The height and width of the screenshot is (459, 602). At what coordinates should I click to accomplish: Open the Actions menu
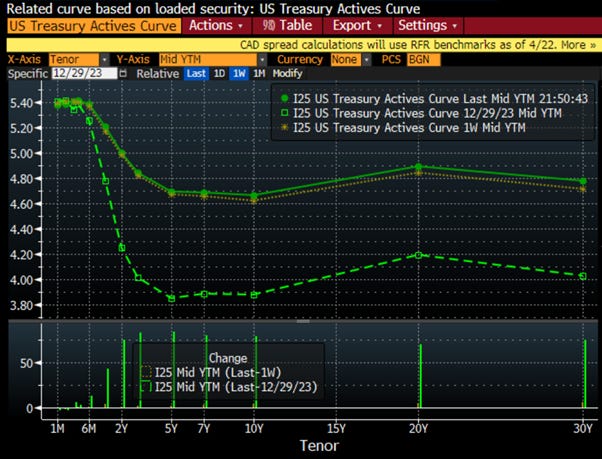(217, 26)
